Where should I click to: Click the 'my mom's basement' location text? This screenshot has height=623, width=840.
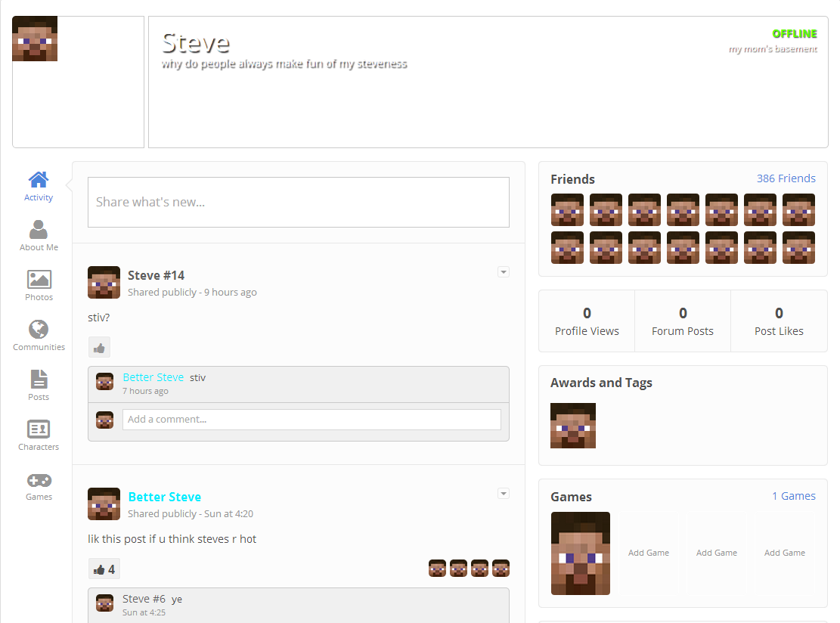pyautogui.click(x=773, y=48)
